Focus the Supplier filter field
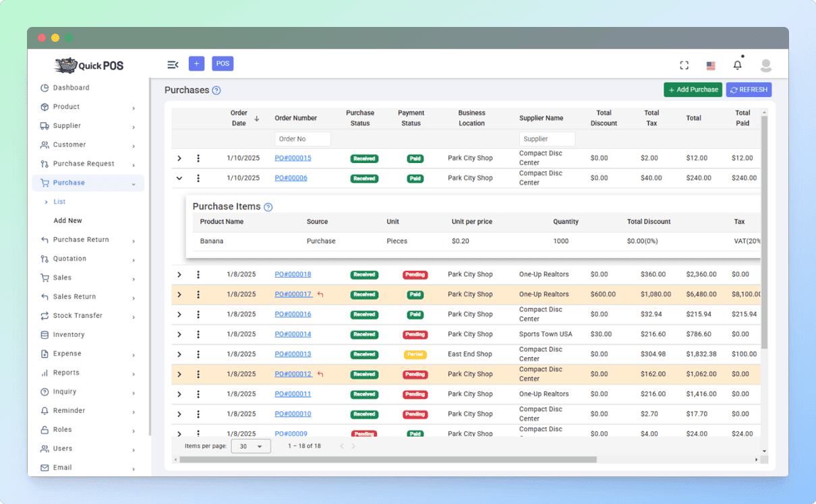Screen dimensions: 816x504 [547, 139]
